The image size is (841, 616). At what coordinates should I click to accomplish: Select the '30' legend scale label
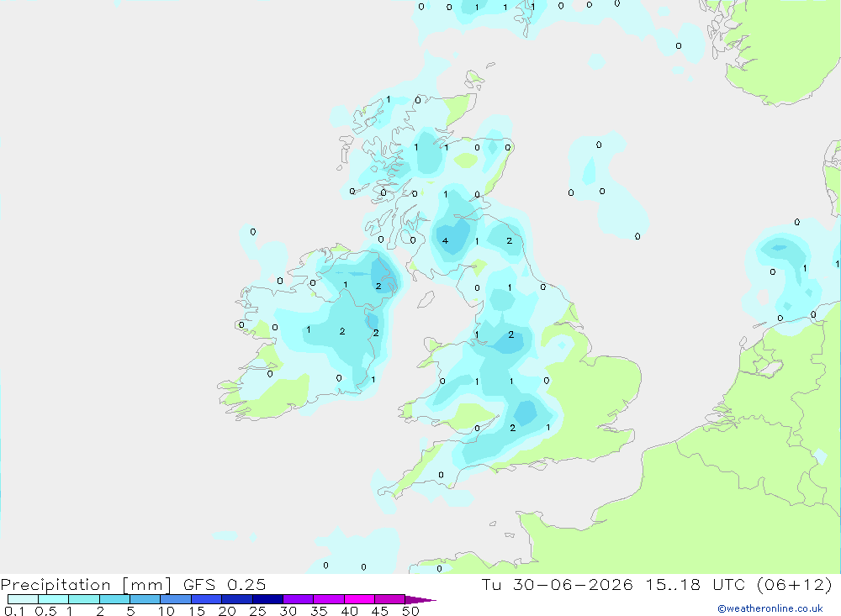click(288, 611)
